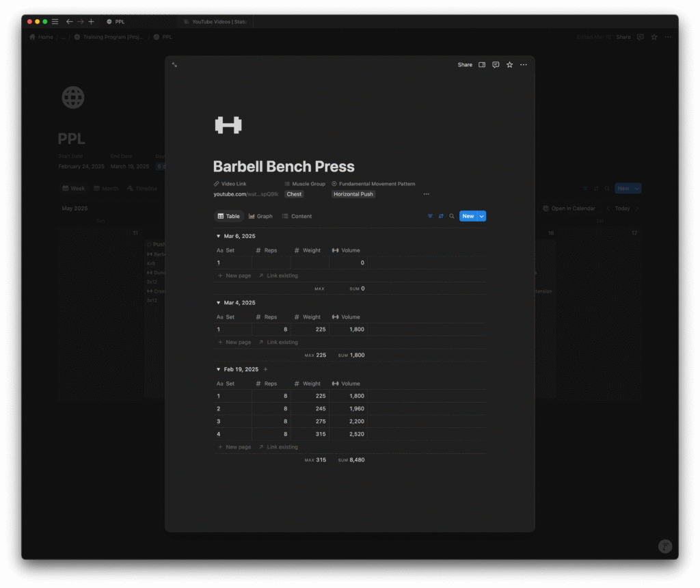Click the Share button in the peek header

tap(465, 65)
